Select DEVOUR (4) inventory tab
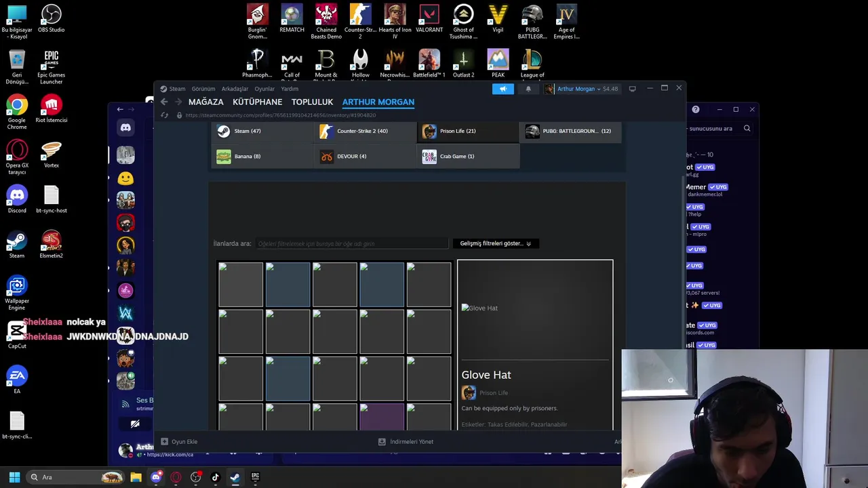This screenshot has width=868, height=488. (366, 156)
